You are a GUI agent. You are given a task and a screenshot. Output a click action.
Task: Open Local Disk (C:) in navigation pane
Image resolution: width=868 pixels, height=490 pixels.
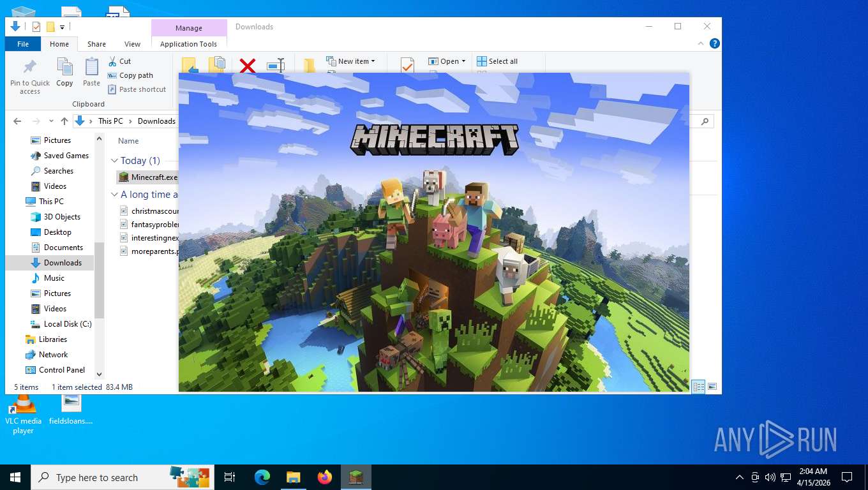61,324
